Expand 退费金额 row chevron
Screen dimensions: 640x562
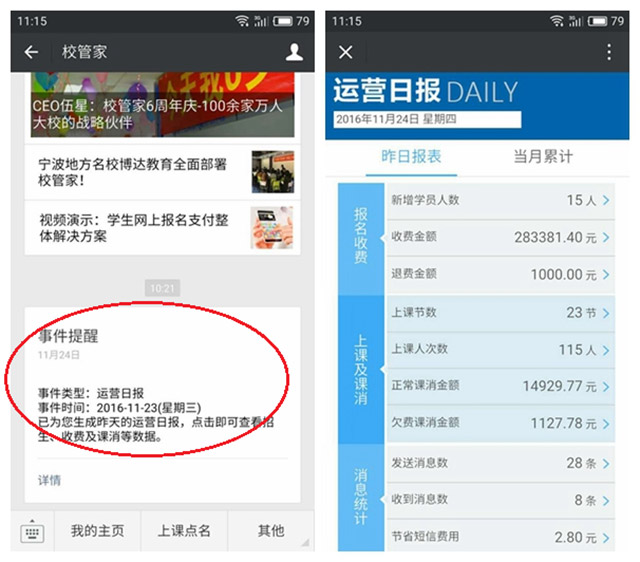tap(605, 275)
